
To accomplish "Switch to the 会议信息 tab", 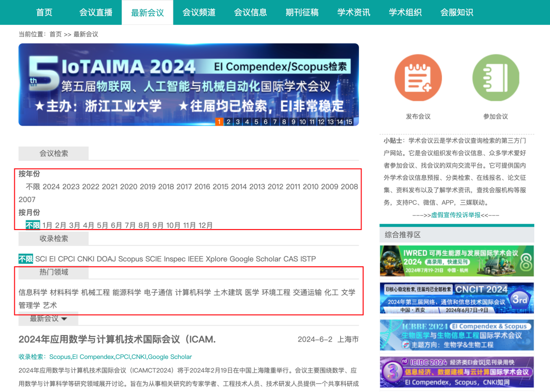I will tap(251, 12).
